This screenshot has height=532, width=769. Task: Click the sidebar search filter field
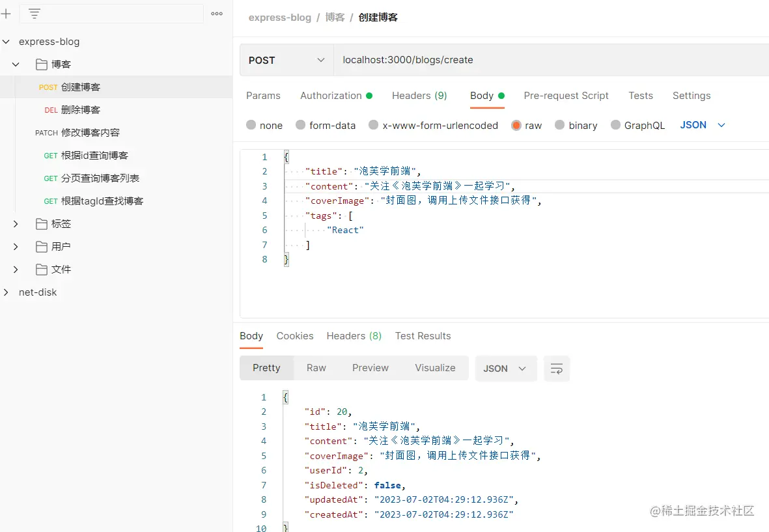111,14
